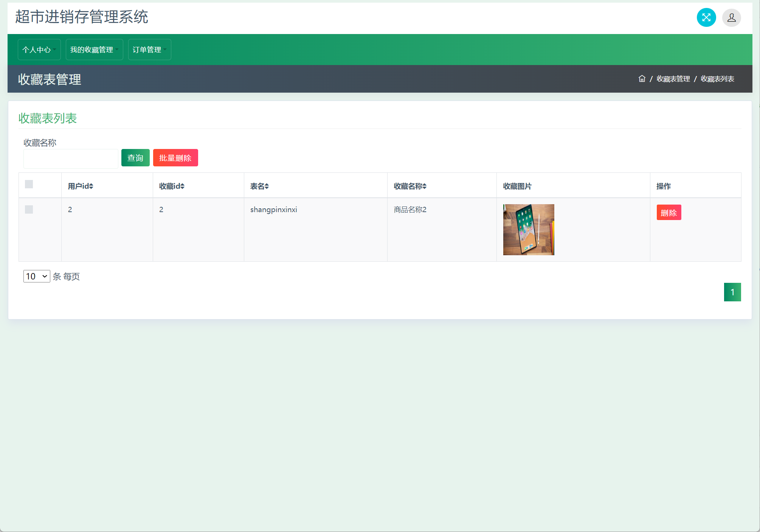The width and height of the screenshot is (760, 532).
Task: Check the row checkbox for shangpinxinxi
Action: 29,209
